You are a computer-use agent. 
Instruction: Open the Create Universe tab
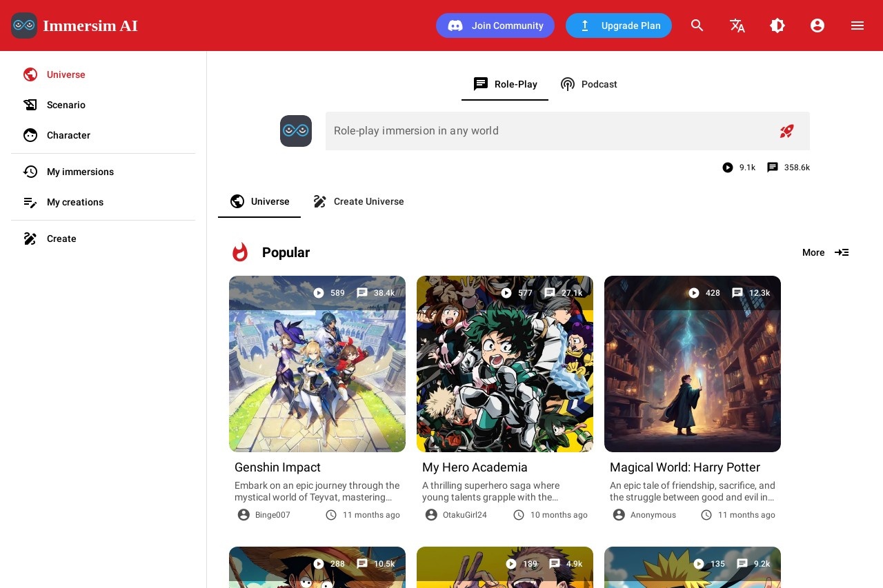(358, 201)
